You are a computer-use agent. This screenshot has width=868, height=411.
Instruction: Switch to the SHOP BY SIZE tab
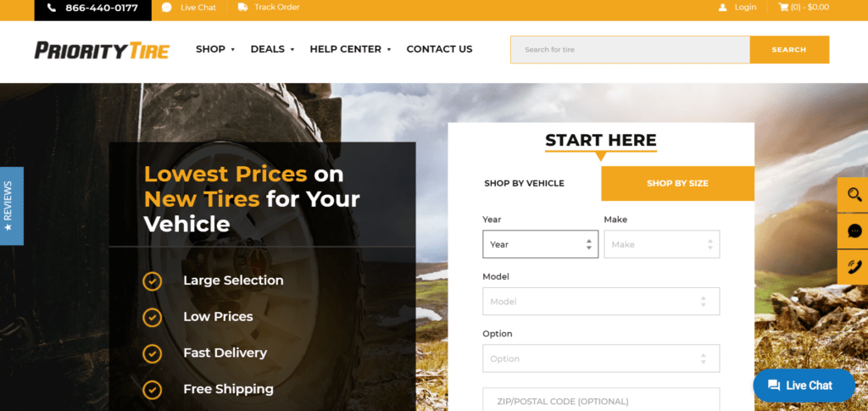click(677, 184)
